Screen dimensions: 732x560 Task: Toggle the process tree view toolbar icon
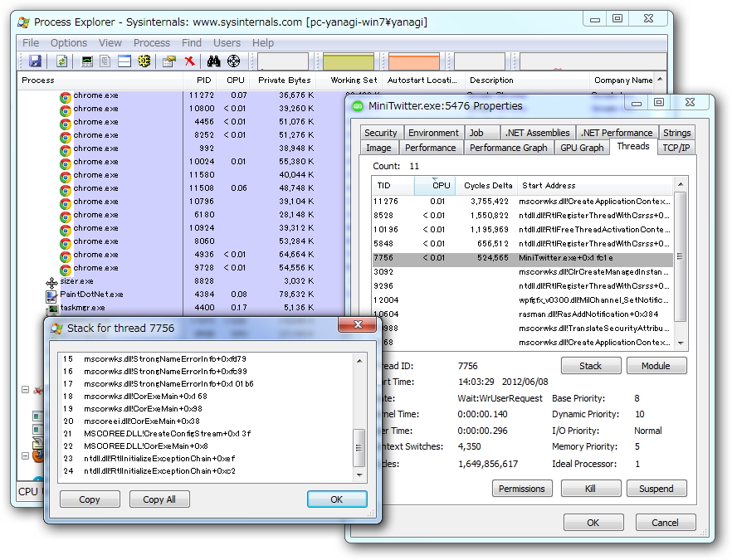coord(105,61)
